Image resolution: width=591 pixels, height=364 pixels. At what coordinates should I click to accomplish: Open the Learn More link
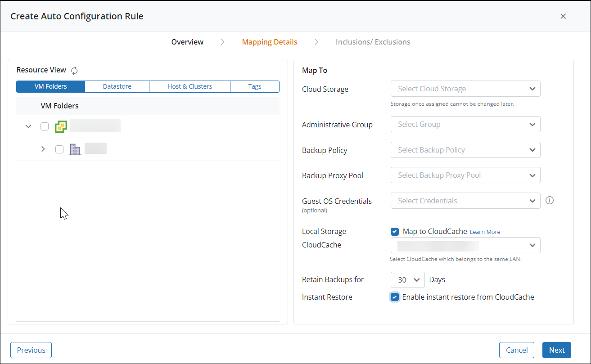pyautogui.click(x=485, y=231)
